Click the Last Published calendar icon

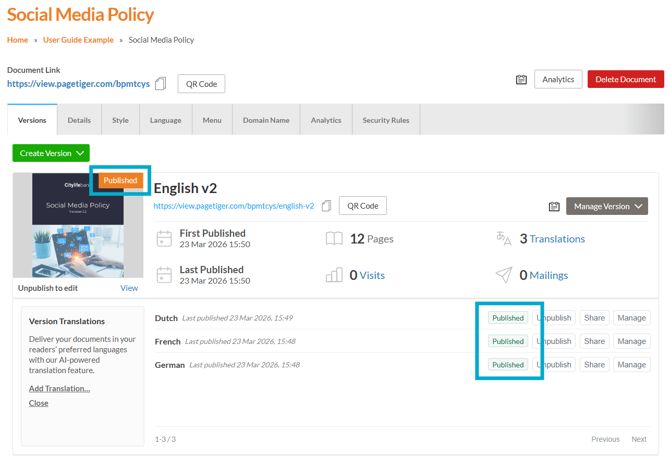coord(164,275)
